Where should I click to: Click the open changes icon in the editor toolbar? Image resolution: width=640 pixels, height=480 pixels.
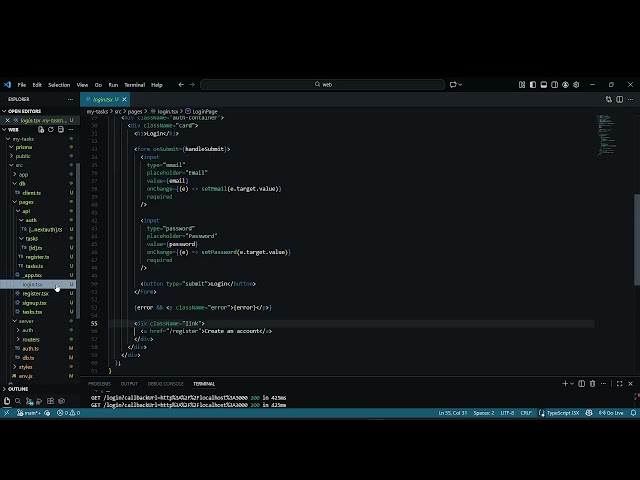609,99
